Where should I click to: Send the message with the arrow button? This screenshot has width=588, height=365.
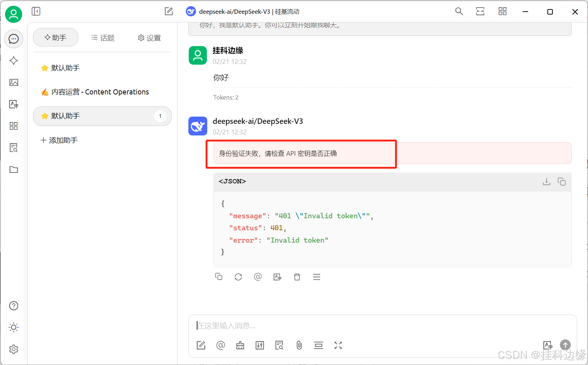[565, 345]
